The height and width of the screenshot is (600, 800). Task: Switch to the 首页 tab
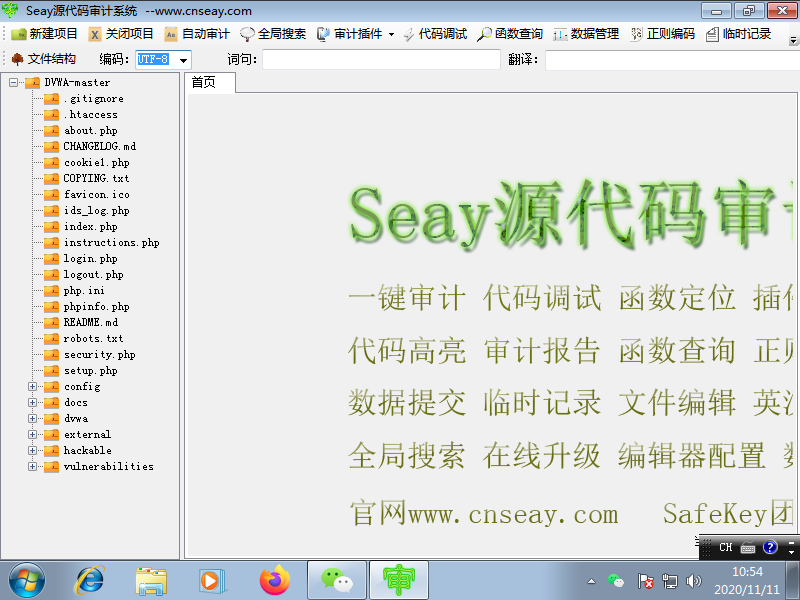(x=206, y=83)
